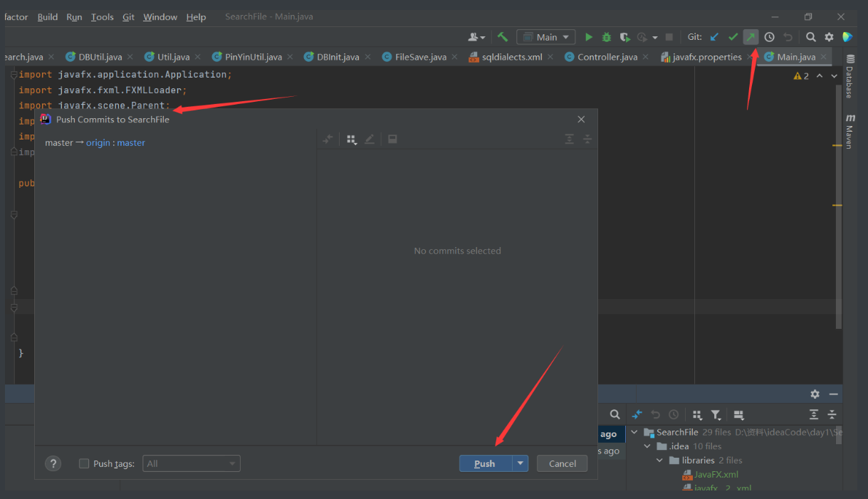This screenshot has width=868, height=499.
Task: Collapse the SearchFile tree node
Action: (634, 432)
